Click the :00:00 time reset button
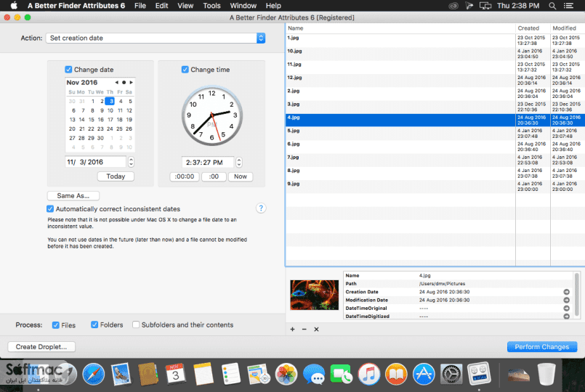Image resolution: width=585 pixels, height=392 pixels. (x=185, y=176)
